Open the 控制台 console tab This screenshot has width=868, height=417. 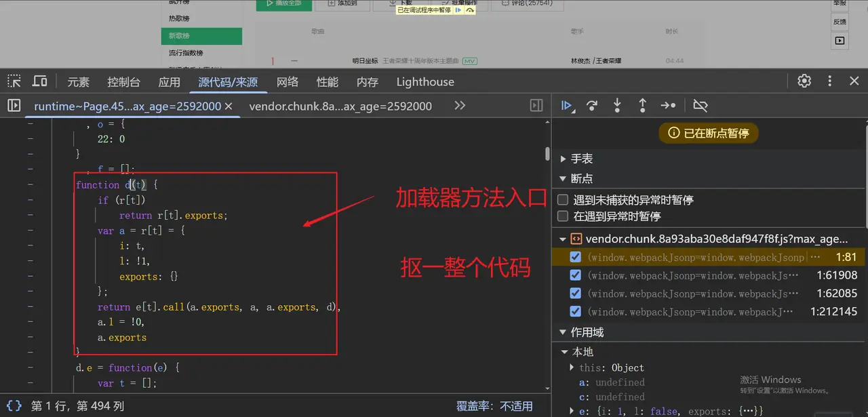(x=123, y=82)
